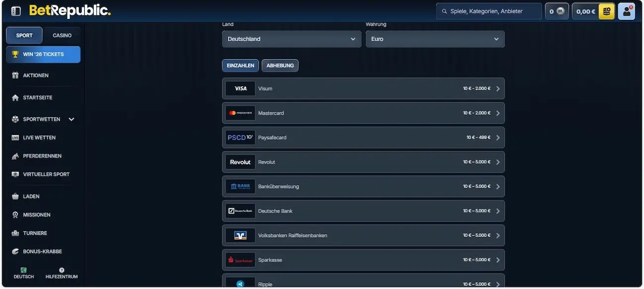Open the Land dropdown showing Deutschland
644x289 pixels.
[291, 39]
